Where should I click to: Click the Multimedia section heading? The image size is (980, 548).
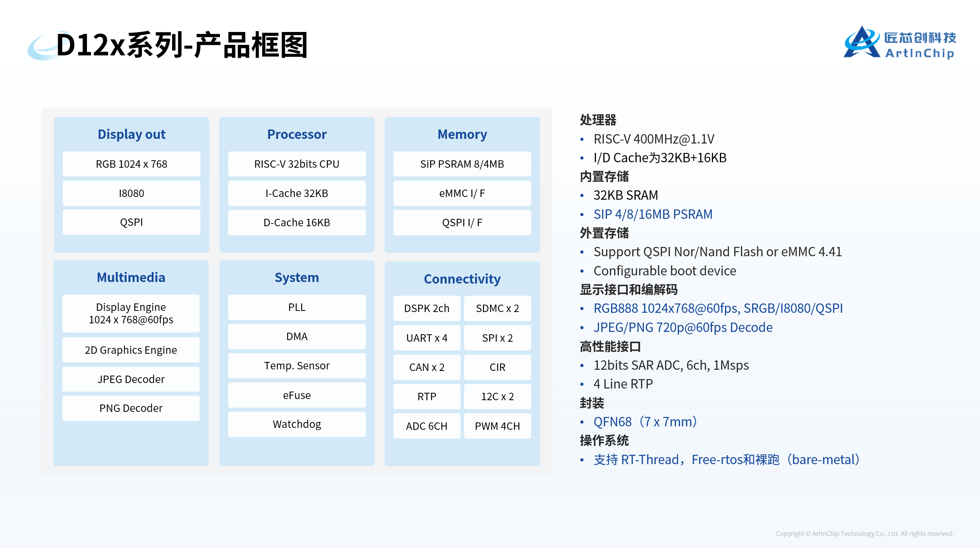click(x=131, y=277)
